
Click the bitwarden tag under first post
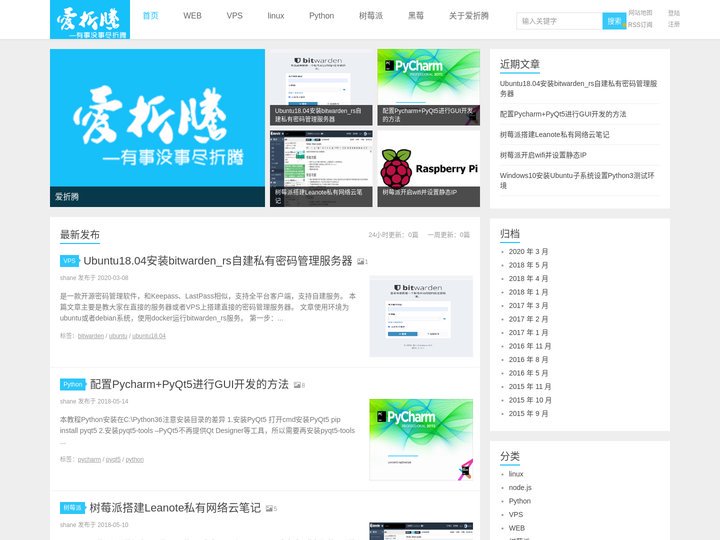tap(91, 336)
